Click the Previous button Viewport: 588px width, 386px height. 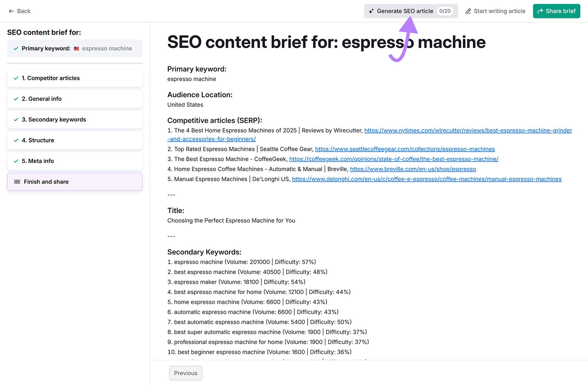pyautogui.click(x=186, y=373)
